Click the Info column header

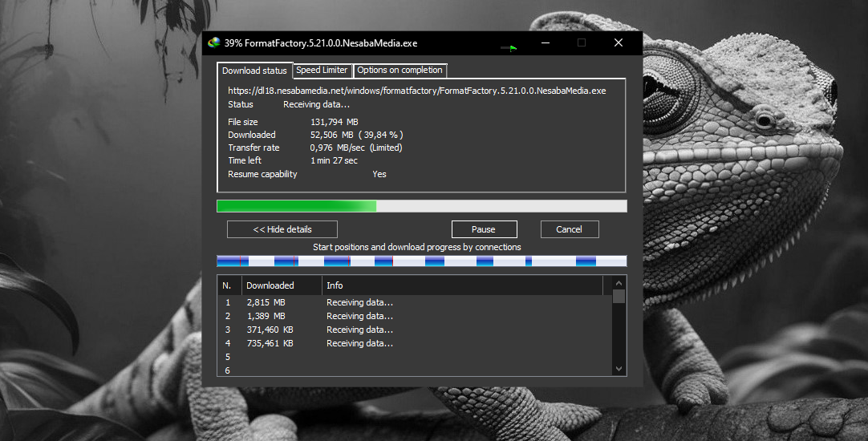[462, 285]
